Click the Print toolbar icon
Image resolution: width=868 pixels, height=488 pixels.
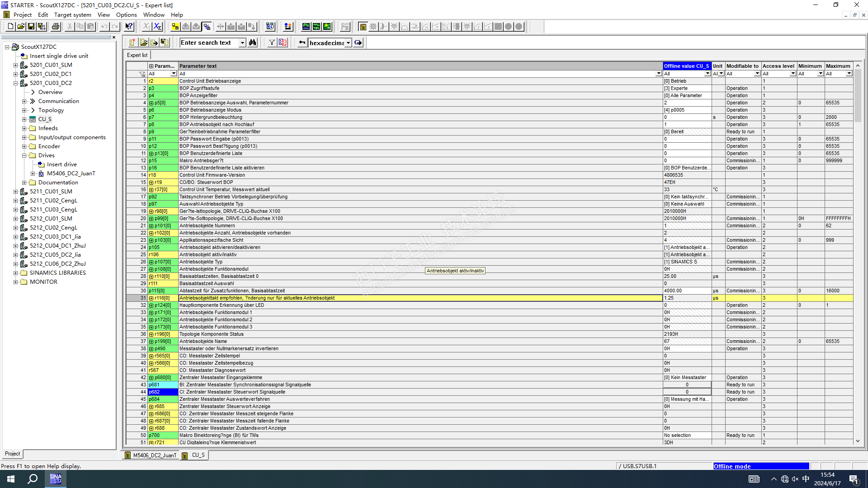[x=56, y=27]
